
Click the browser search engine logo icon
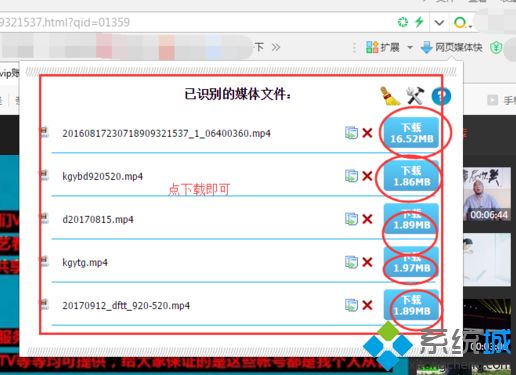click(460, 23)
